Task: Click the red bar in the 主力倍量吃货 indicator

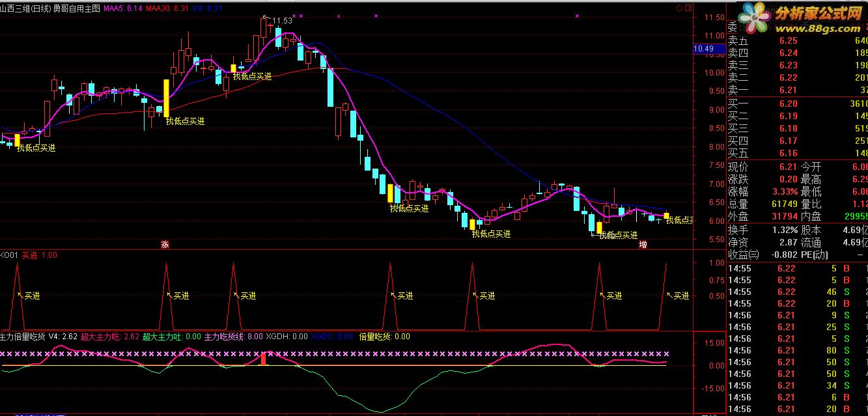Action: click(x=263, y=359)
